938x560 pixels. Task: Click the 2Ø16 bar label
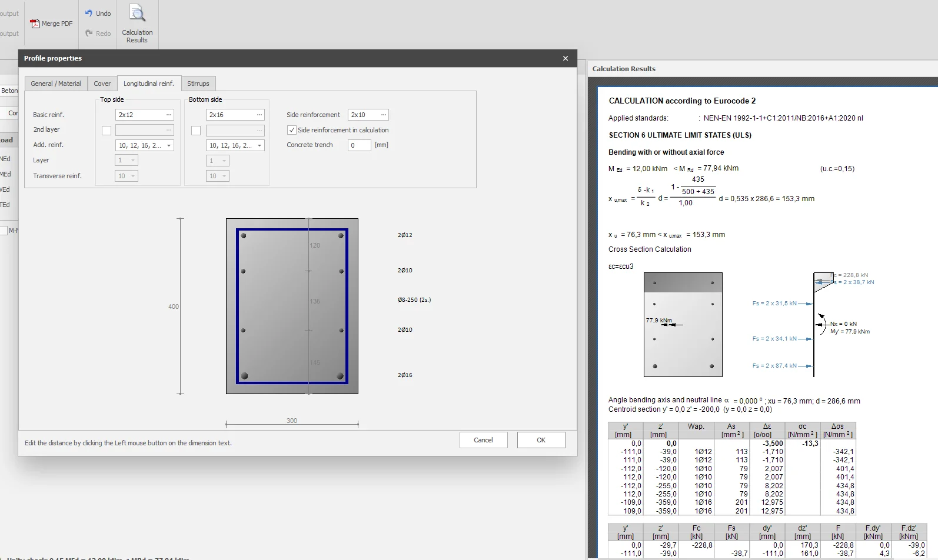pos(405,375)
